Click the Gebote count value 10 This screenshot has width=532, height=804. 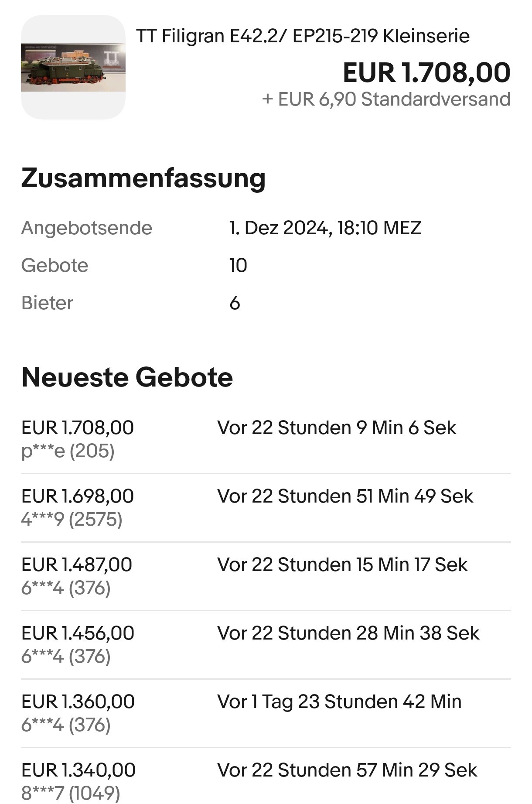tap(238, 265)
